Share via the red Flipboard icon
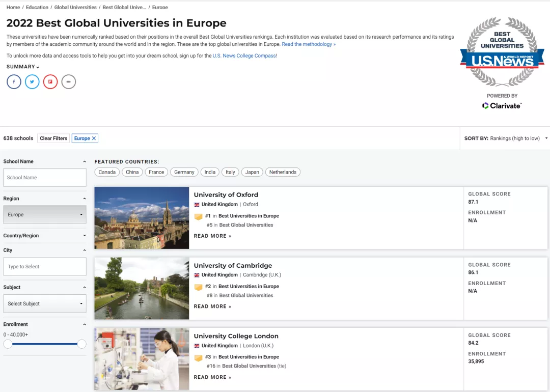The height and width of the screenshot is (392, 550). (x=50, y=81)
